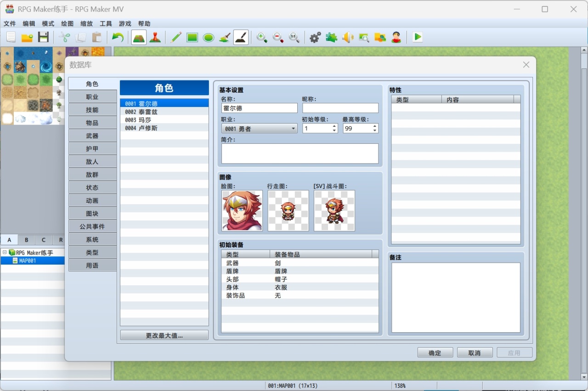588x391 pixels.
Task: Open the Sound Test speaker icon
Action: [348, 37]
